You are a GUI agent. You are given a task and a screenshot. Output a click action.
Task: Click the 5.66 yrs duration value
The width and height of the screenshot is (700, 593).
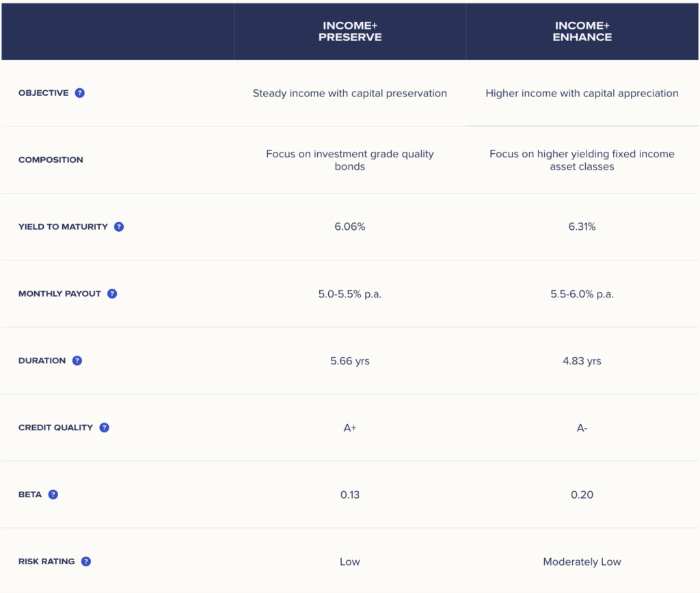pos(350,360)
